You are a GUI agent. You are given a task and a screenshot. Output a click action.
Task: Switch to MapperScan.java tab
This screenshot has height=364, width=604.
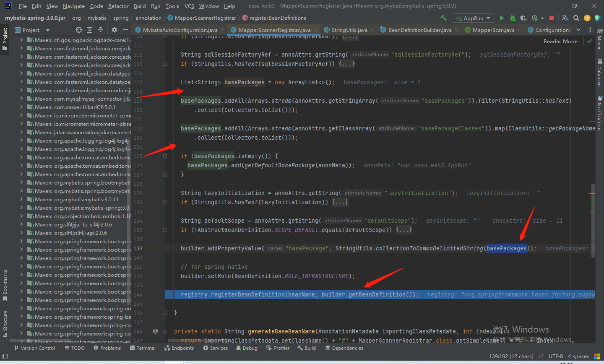[493, 30]
